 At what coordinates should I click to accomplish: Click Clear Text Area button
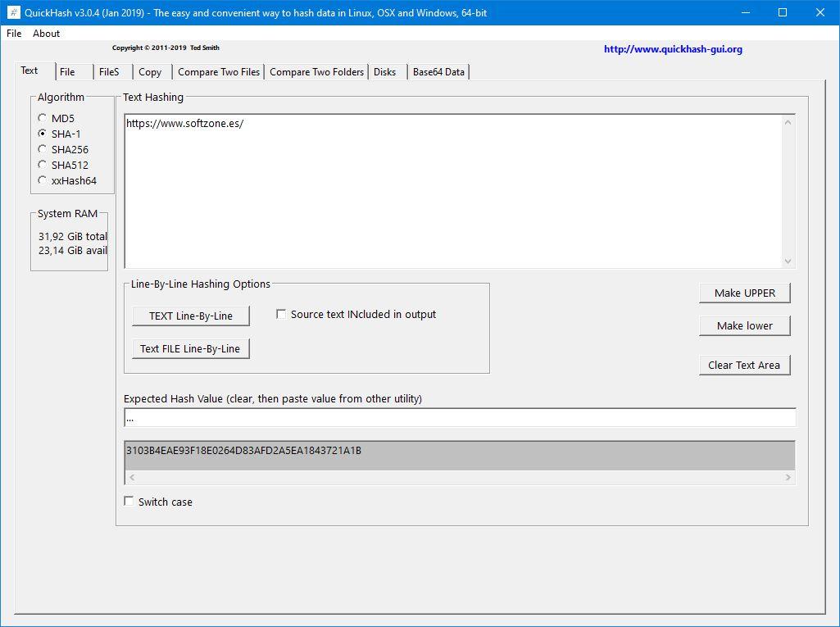pyautogui.click(x=745, y=365)
